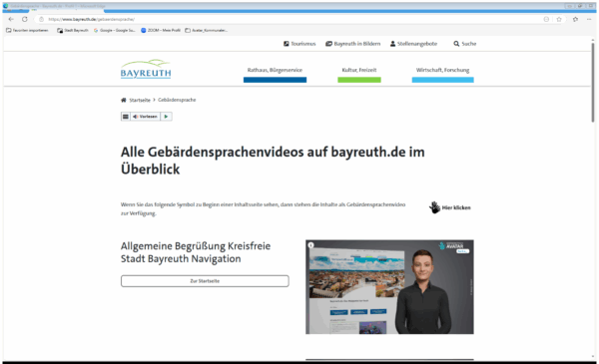Open the Stellenangebote link

click(x=413, y=44)
